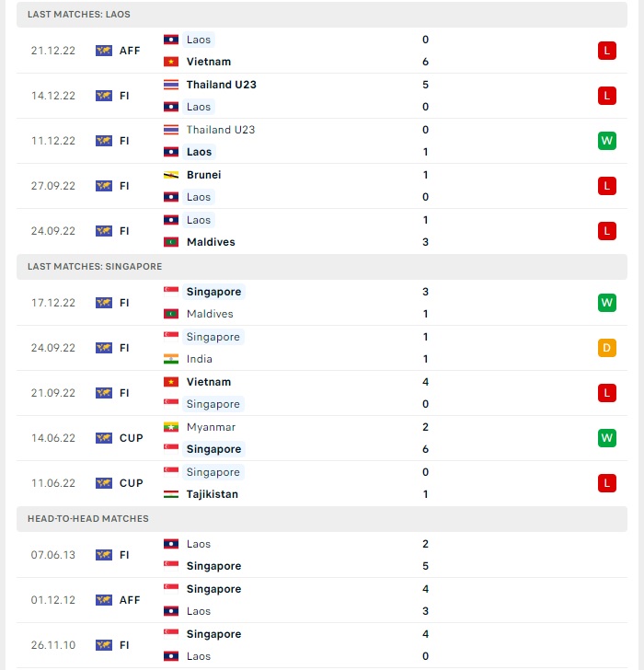Screen dimensions: 644x670
Task: Click the India flag icon
Action: pyautogui.click(x=171, y=359)
